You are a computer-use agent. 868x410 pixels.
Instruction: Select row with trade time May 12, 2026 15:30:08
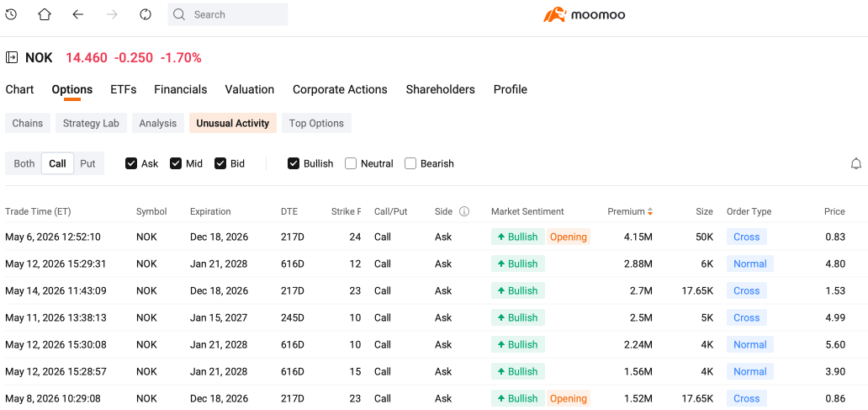tap(434, 344)
